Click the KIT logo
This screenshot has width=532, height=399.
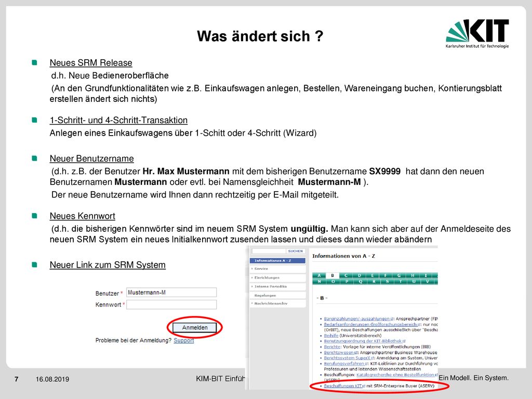pyautogui.click(x=477, y=34)
